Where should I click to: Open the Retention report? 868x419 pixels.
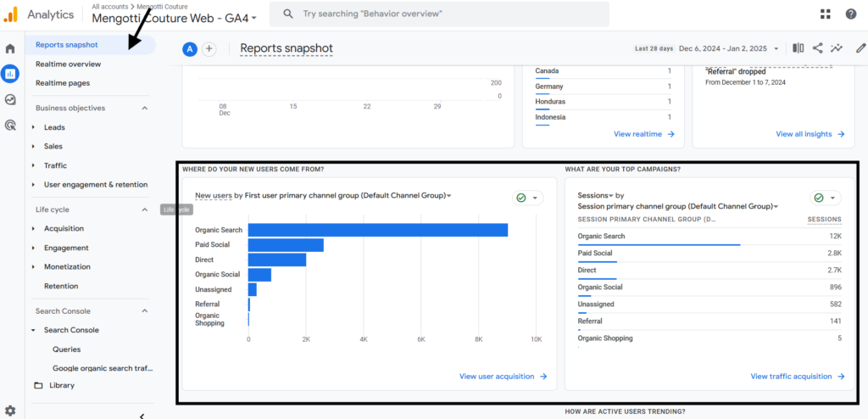tap(61, 286)
